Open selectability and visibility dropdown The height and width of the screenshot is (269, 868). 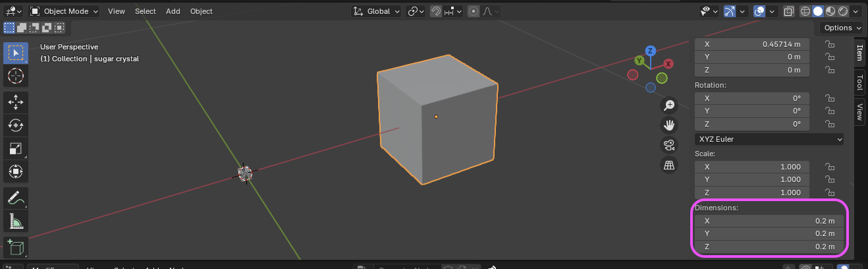tap(709, 11)
